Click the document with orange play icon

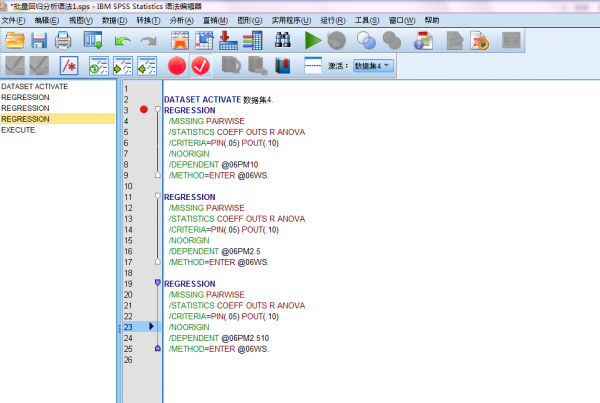pyautogui.click(x=479, y=40)
